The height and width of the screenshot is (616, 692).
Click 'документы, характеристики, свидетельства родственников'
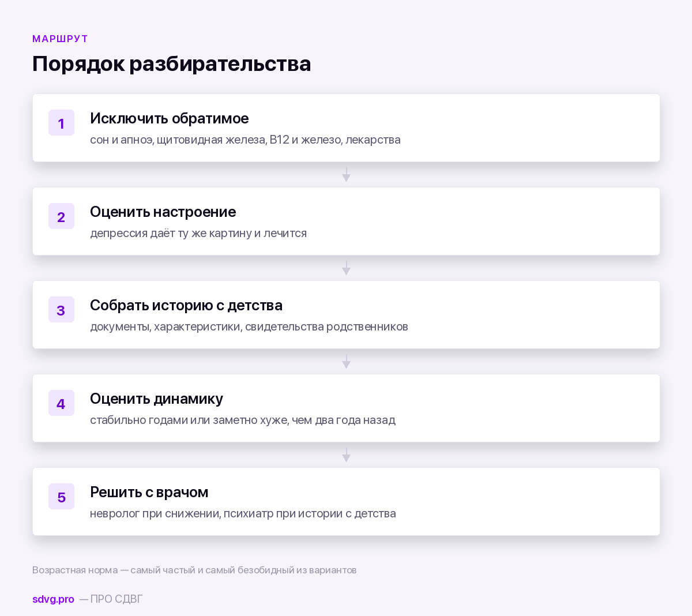[249, 327]
